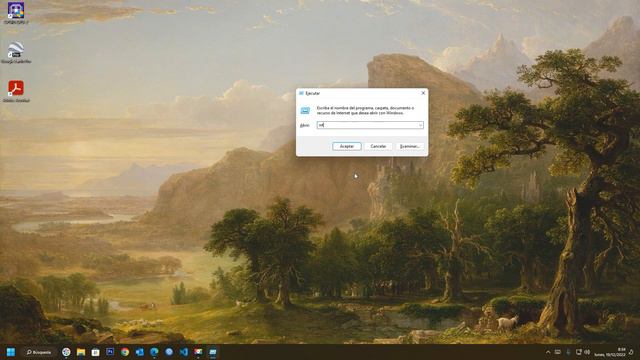
Task: Open the Adobe Acrobat desktop shortcut
Action: pyautogui.click(x=16, y=91)
